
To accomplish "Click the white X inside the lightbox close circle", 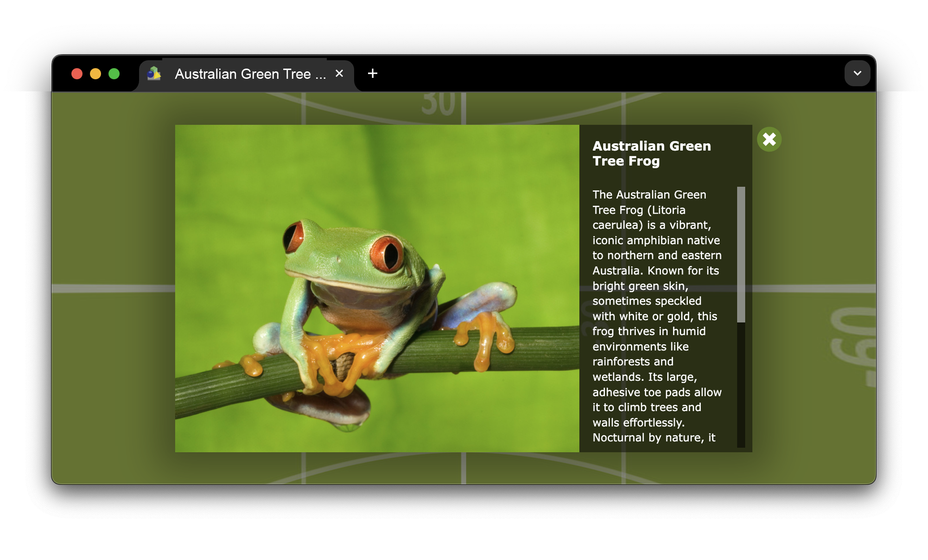I will click(769, 139).
